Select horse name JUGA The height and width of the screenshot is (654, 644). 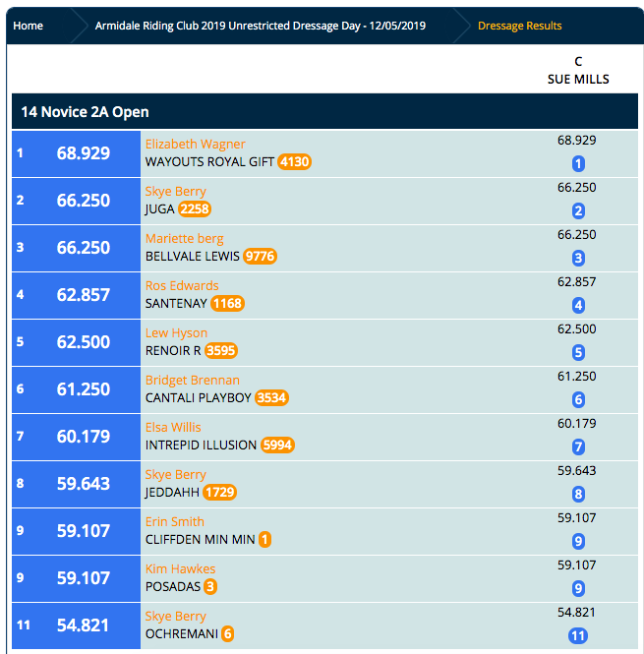coord(159,208)
